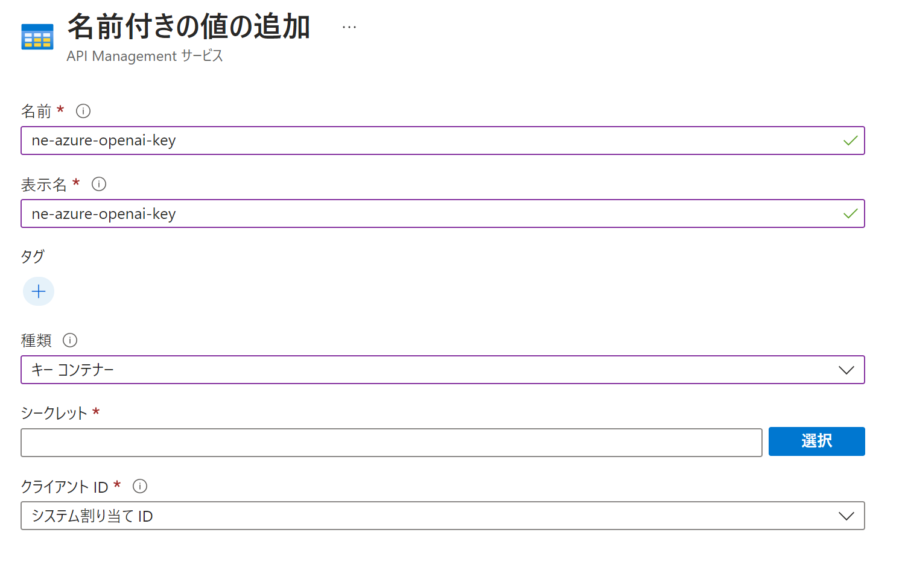Image resolution: width=905 pixels, height=588 pixels.
Task: Click into the 名前 text field
Action: (422, 141)
